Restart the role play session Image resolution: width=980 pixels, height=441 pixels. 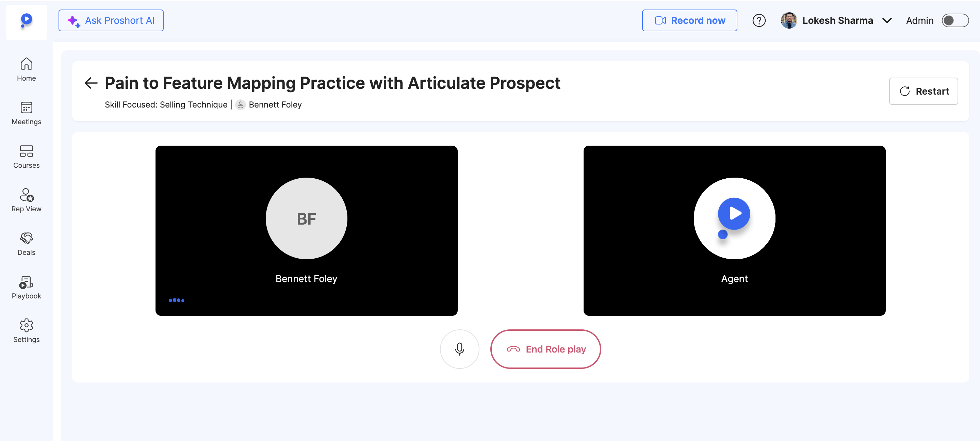923,91
